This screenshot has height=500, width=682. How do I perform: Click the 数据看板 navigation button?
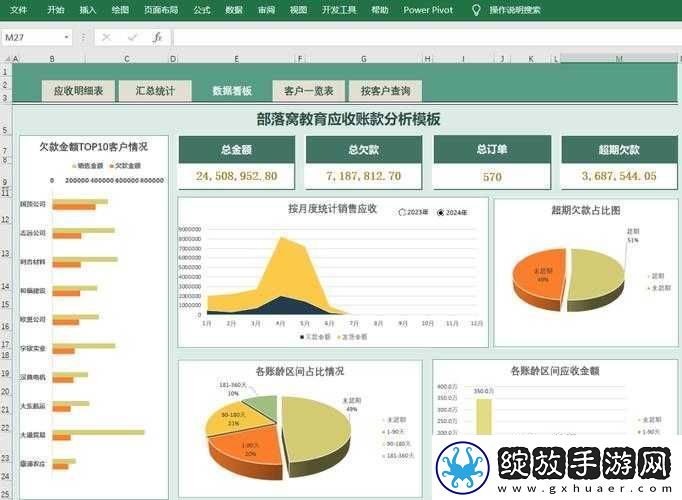(232, 91)
